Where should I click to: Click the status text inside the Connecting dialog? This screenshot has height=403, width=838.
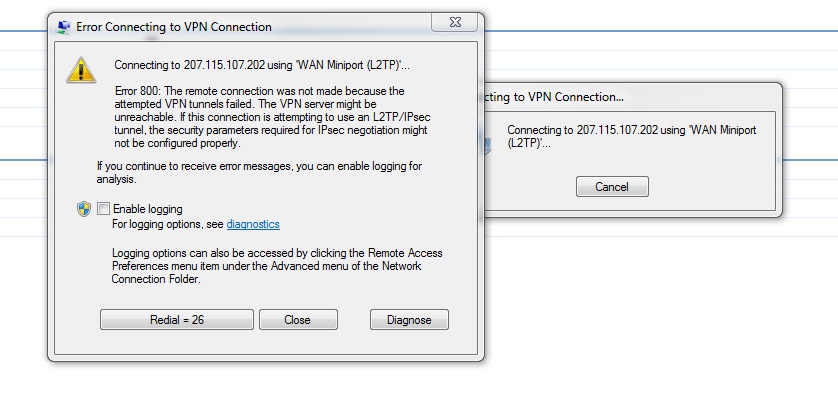pos(632,136)
